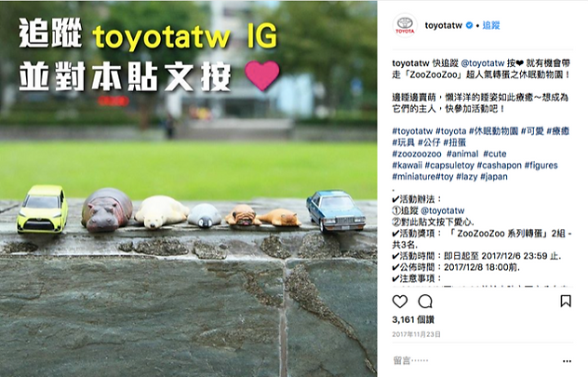The height and width of the screenshot is (377, 588).
Task: Open toyotatw username in post header
Action: click(443, 25)
